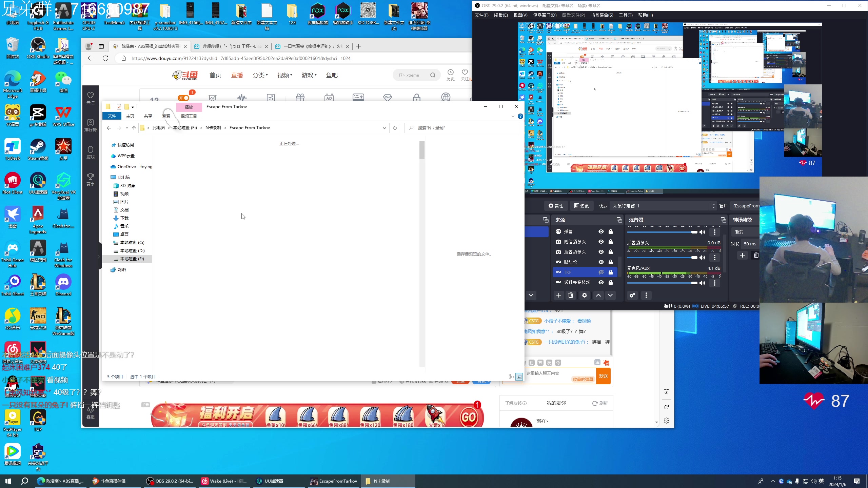This screenshot has height=488, width=868.
Task: Open Explorer recent locations dropdown arrow
Action: click(x=127, y=128)
